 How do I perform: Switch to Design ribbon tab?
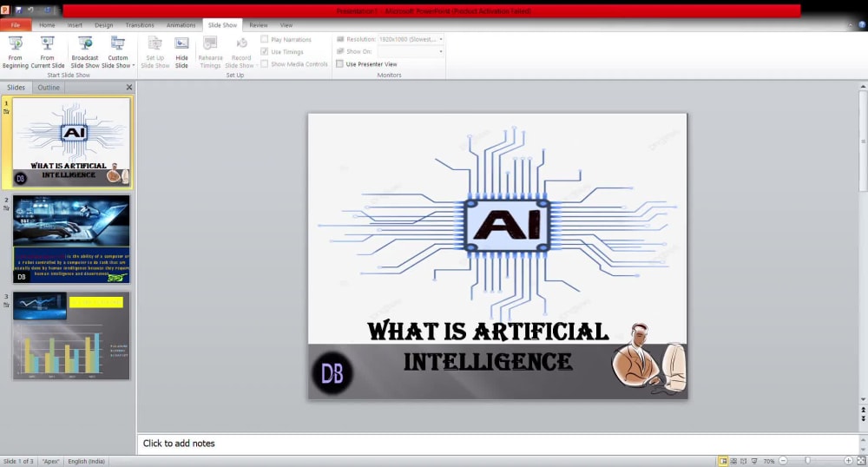103,25
